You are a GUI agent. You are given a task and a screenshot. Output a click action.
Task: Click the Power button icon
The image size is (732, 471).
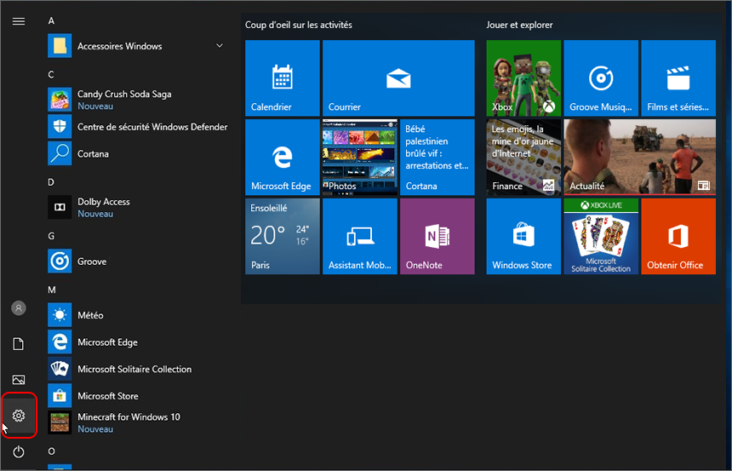(x=19, y=451)
